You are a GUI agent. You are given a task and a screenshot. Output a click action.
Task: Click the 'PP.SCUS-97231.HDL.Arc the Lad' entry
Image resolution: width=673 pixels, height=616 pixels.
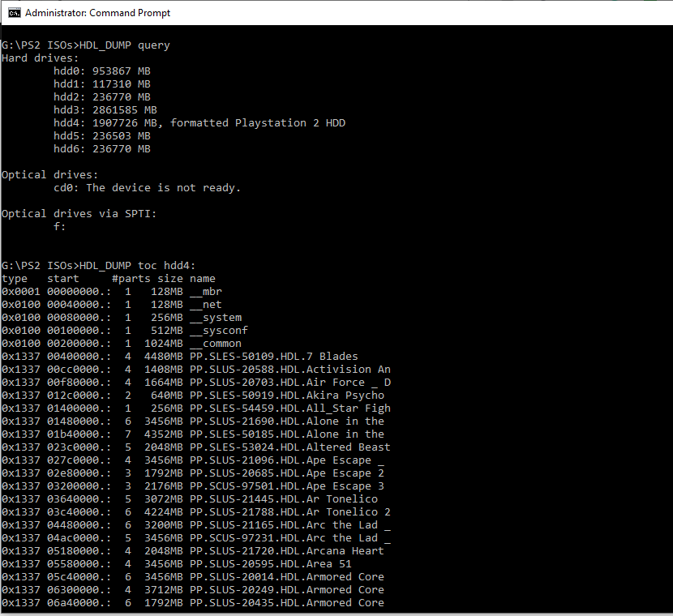[290, 538]
